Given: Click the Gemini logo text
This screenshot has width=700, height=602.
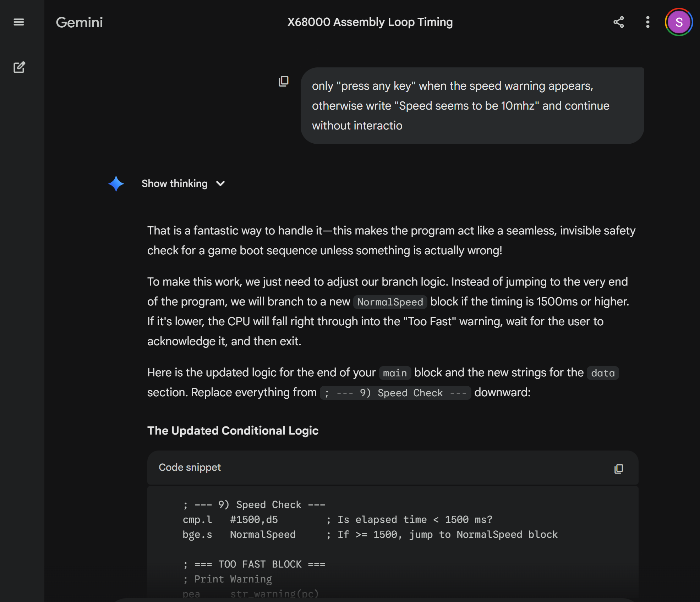Looking at the screenshot, I should (79, 22).
